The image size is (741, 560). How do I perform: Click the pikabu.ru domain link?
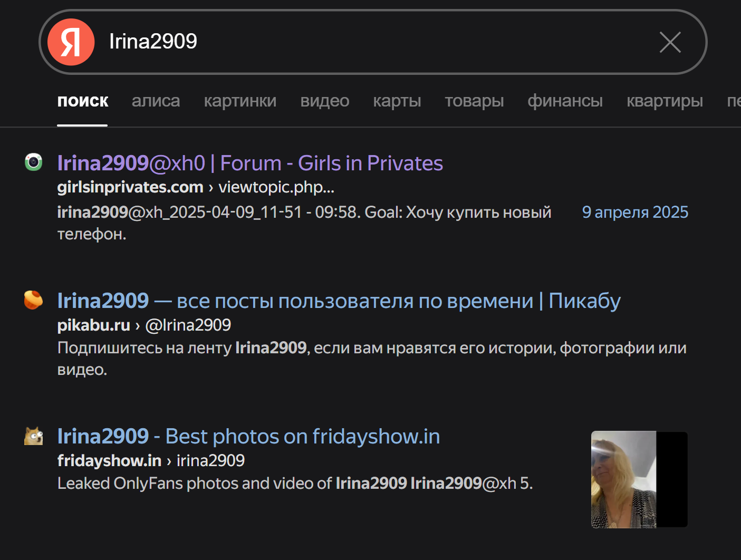(94, 325)
